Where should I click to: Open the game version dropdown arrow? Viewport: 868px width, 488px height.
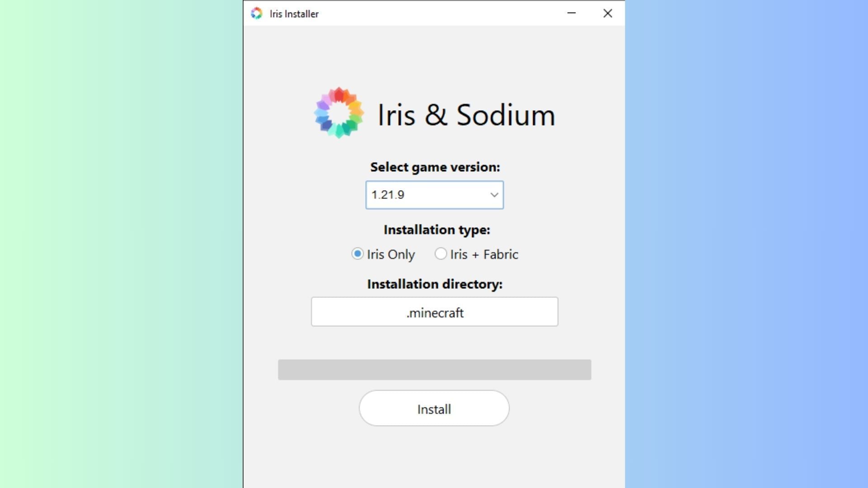(x=494, y=195)
